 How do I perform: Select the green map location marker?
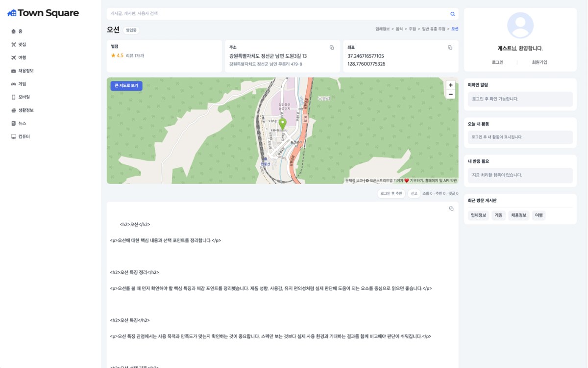click(x=282, y=124)
